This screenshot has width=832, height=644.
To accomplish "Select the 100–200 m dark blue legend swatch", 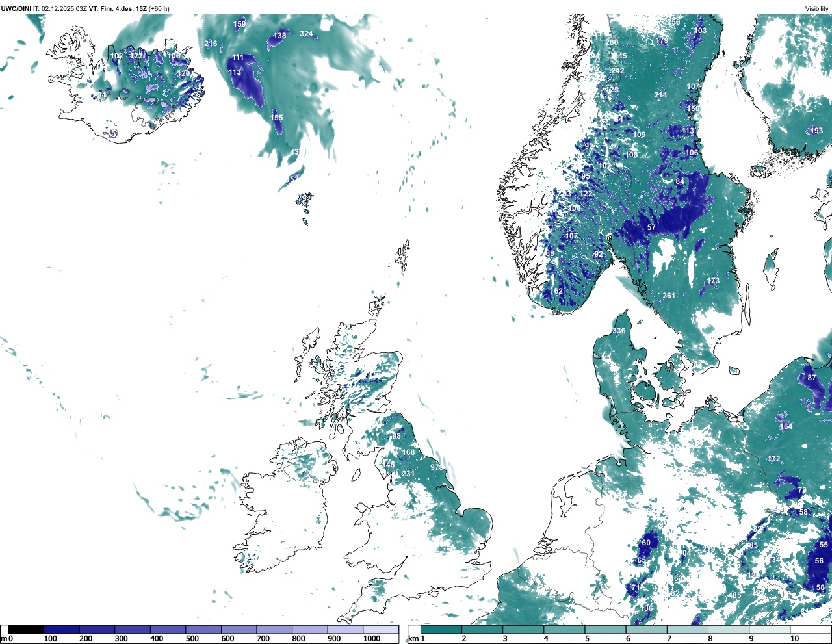I will 62,629.
